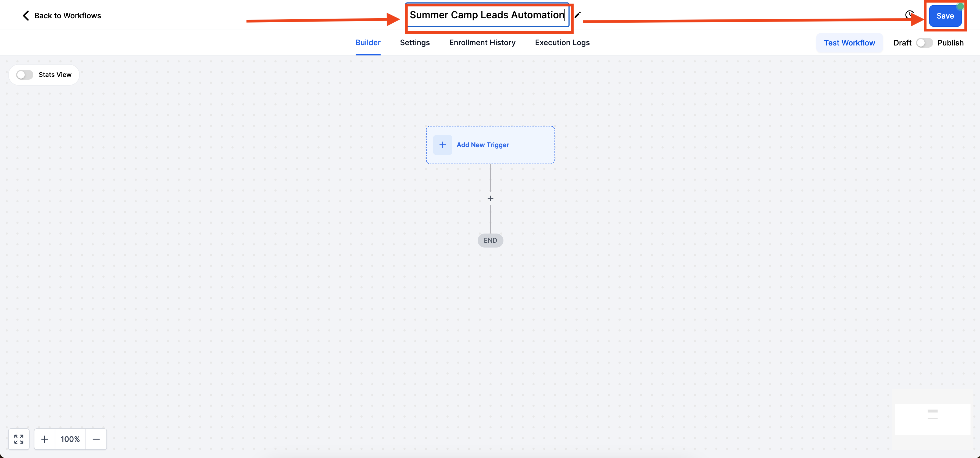Go Back to Workflows link
Screen dimensions: 980x458
[67, 16]
